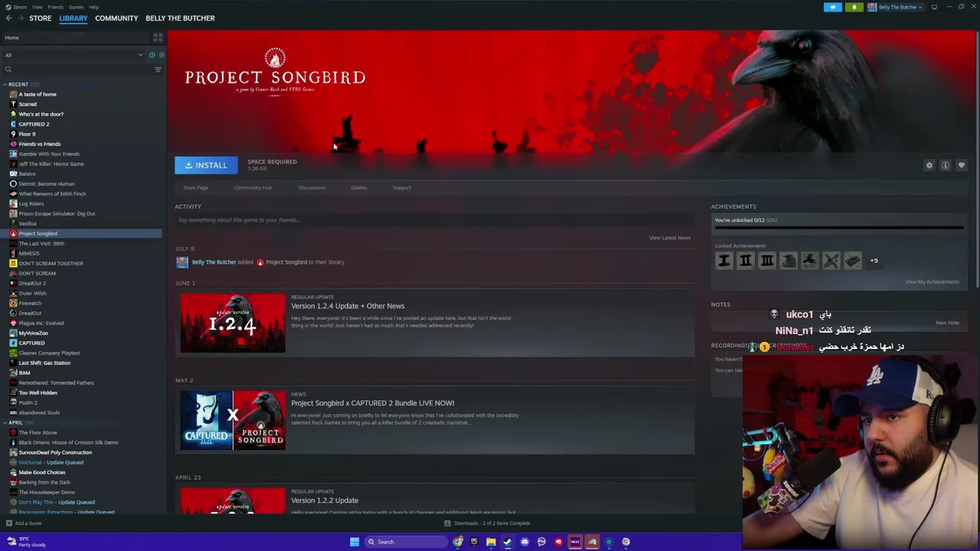The height and width of the screenshot is (551, 980).
Task: Open the Windows Start menu
Action: [x=354, y=542]
